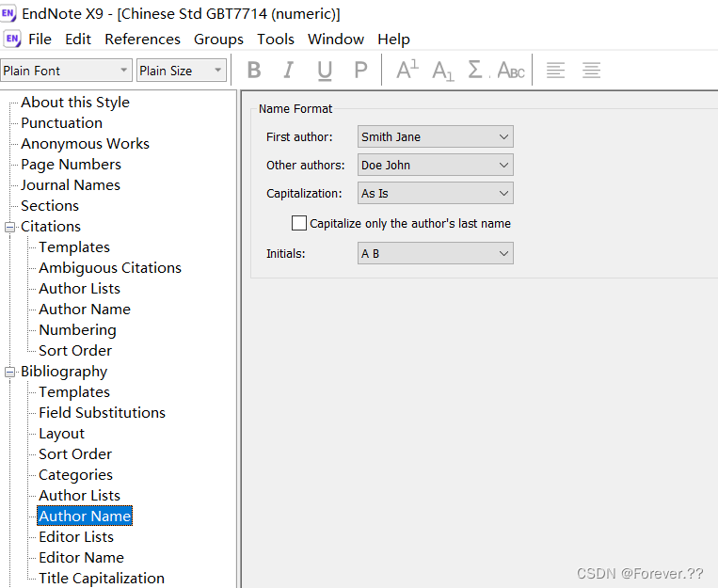Viewport: 718px width, 588px height.
Task: Select Templates under Citations
Action: tap(74, 246)
